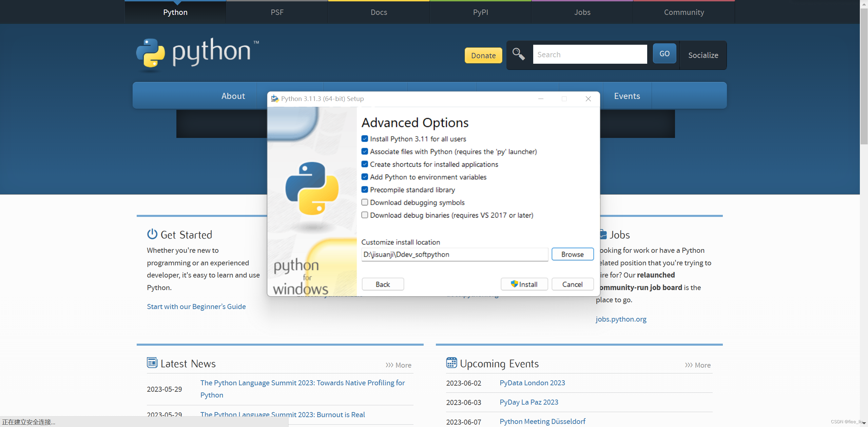Switch to the PyPI top tab

480,12
